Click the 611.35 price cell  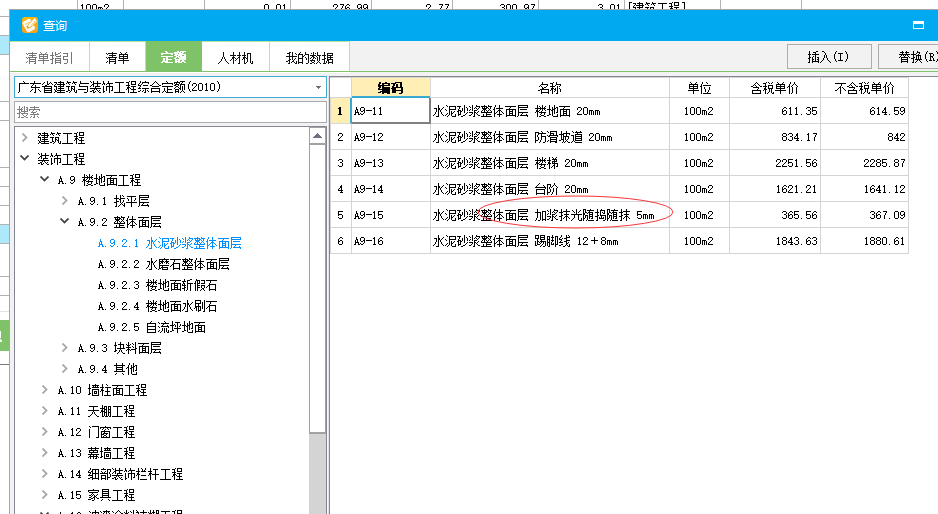pyautogui.click(x=775, y=111)
